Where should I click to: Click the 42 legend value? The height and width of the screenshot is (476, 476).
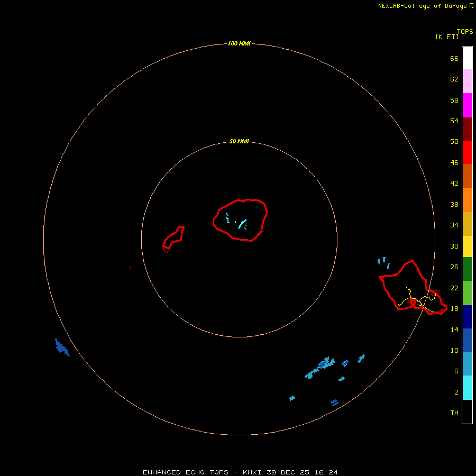coord(454,184)
